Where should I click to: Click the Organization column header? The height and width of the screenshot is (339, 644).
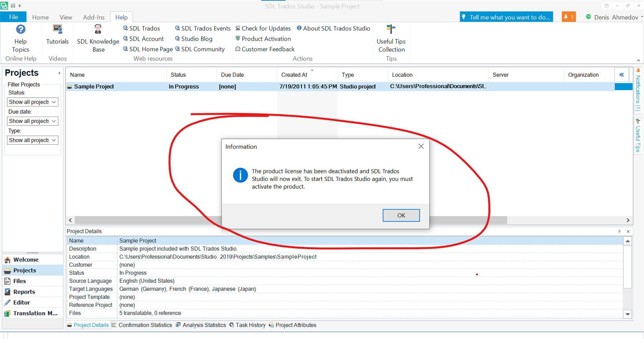pos(589,75)
